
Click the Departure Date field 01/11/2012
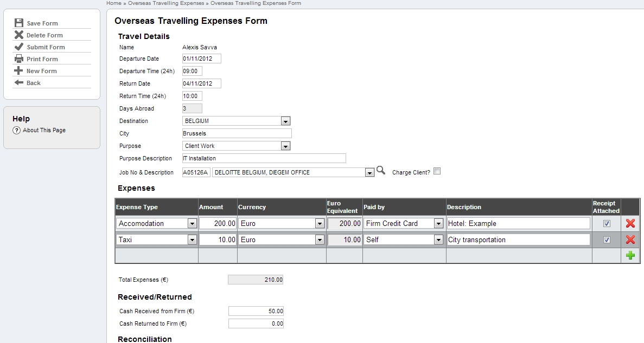coord(202,59)
